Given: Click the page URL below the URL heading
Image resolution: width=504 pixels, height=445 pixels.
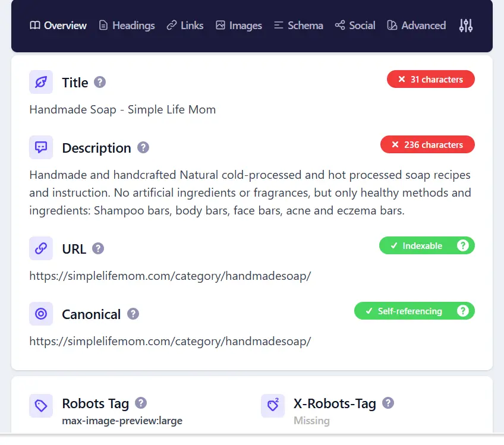Looking at the screenshot, I should 170,276.
